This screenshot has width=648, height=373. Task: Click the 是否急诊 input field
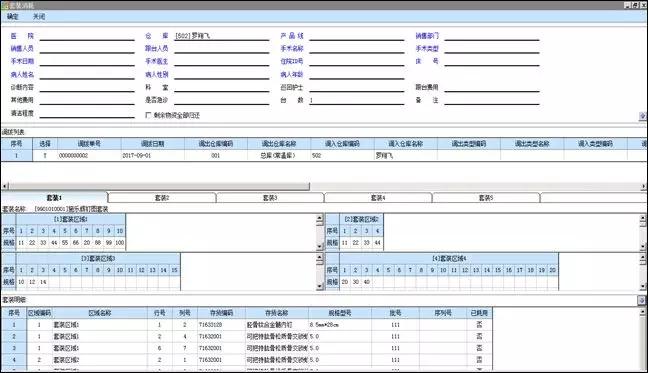tap(222, 100)
